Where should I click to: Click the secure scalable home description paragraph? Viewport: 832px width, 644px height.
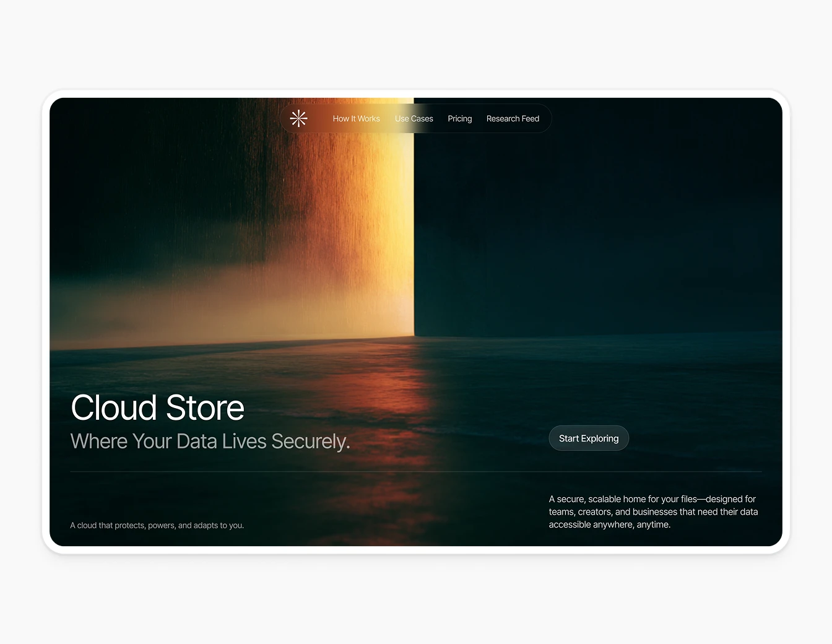click(653, 511)
